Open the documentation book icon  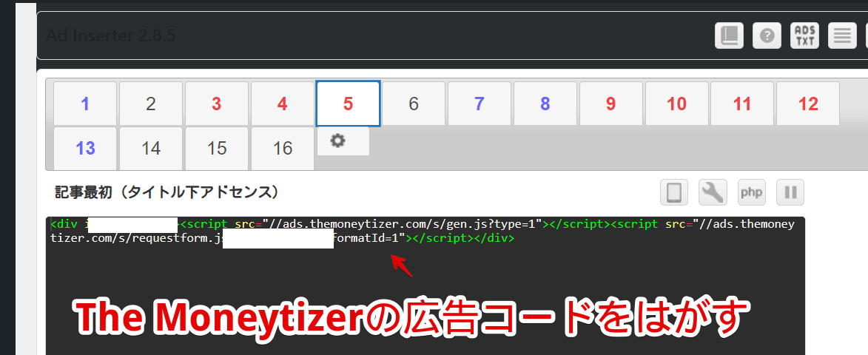click(729, 36)
